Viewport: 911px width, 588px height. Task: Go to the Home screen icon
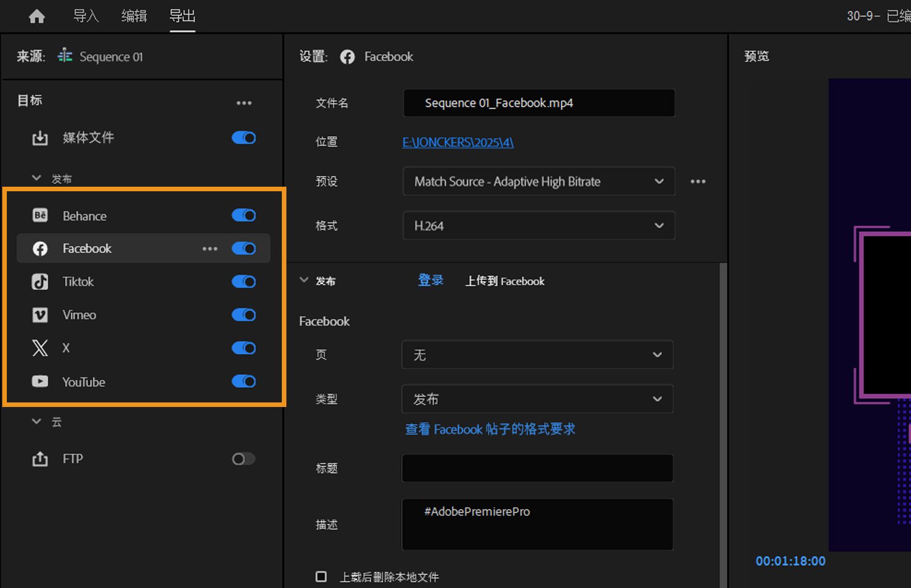tap(37, 17)
